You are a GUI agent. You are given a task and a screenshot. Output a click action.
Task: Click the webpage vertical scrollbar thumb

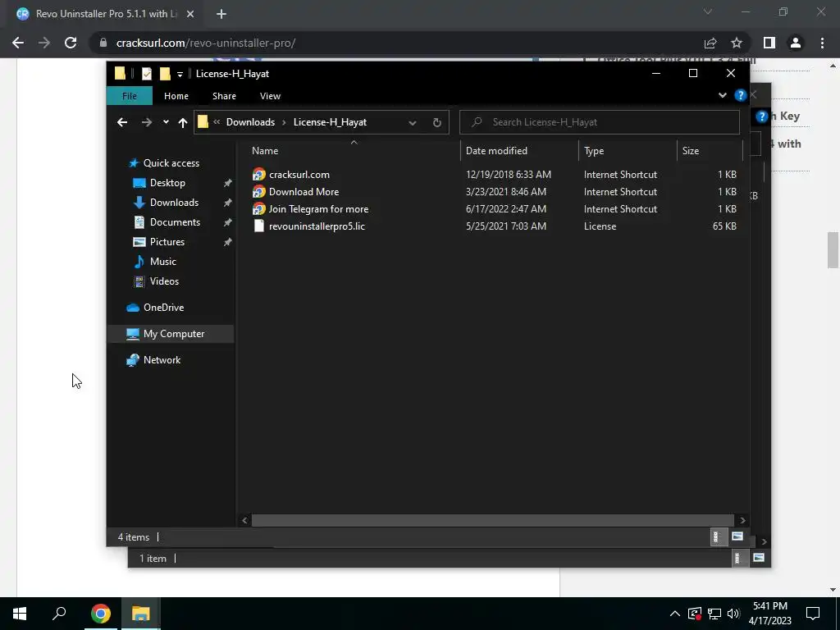click(833, 250)
